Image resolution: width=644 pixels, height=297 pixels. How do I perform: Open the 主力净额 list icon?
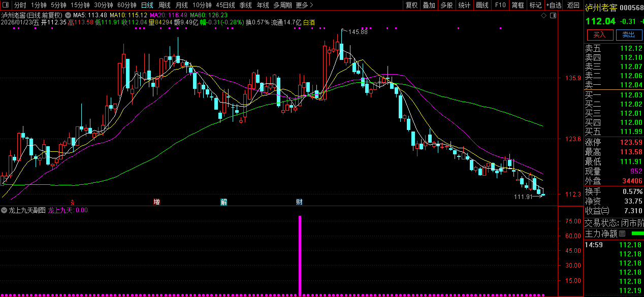click(x=622, y=234)
